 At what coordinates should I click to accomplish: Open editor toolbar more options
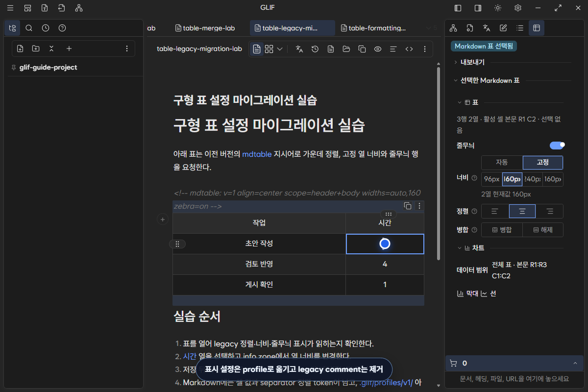(x=425, y=49)
